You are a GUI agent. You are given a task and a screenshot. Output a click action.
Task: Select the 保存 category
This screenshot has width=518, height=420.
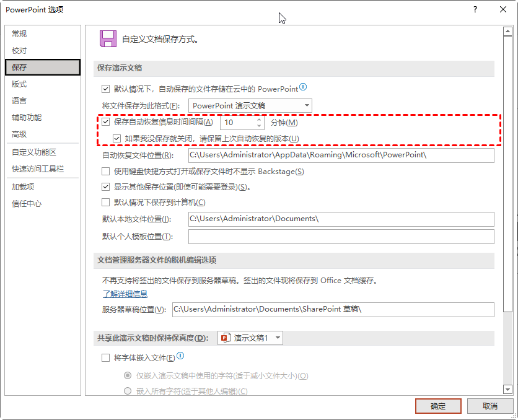click(43, 68)
